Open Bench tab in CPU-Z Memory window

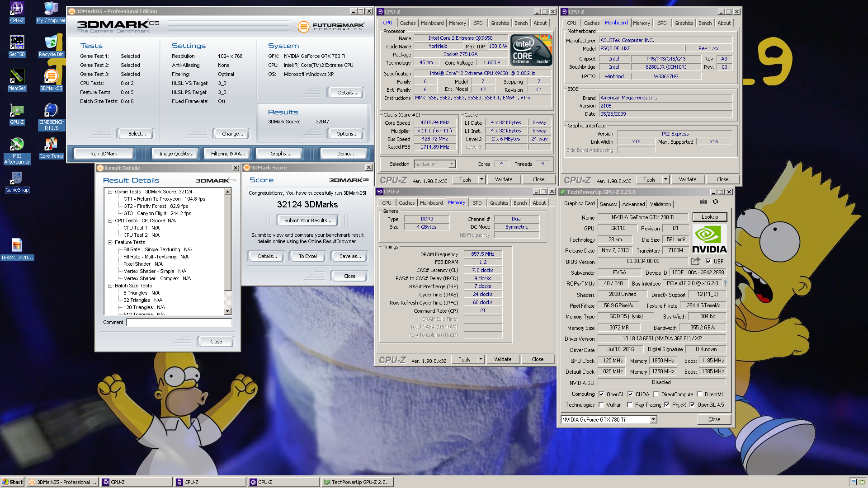click(x=520, y=203)
